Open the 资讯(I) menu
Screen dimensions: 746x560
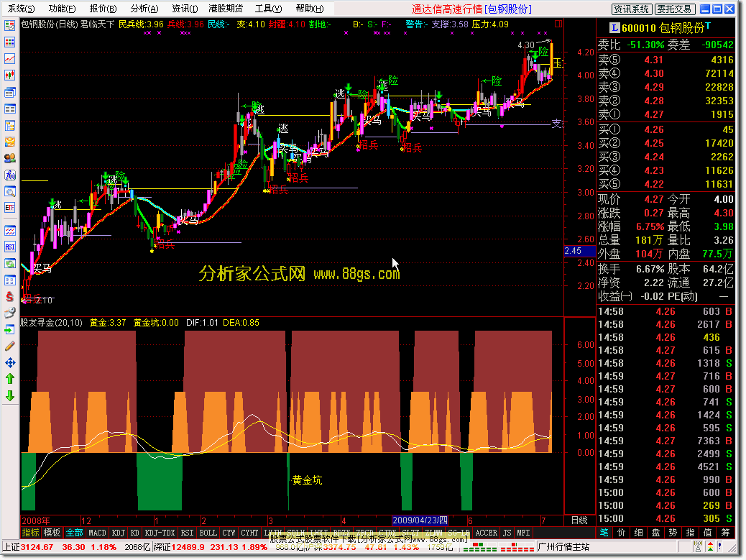[x=185, y=9]
